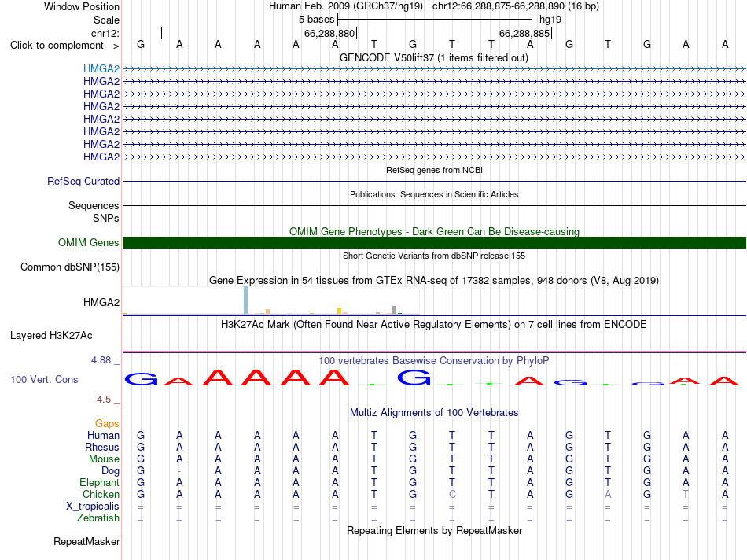Click the dark green OMIM Genes bar
747x560 pixels.
click(x=434, y=242)
